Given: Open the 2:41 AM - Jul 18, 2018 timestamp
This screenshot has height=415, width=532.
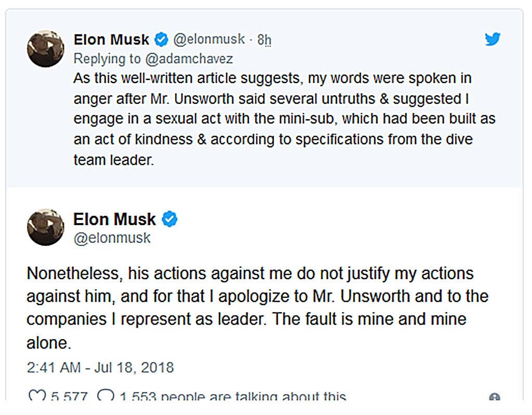Looking at the screenshot, I should pyautogui.click(x=100, y=368).
